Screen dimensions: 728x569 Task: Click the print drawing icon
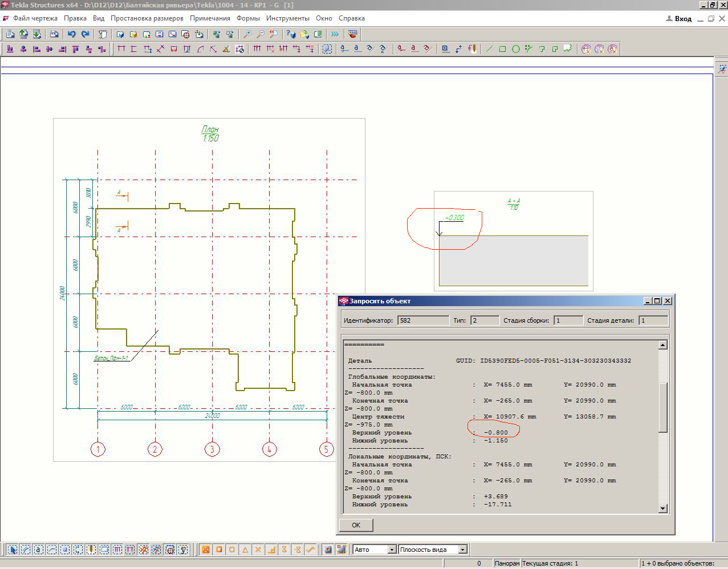54,34
